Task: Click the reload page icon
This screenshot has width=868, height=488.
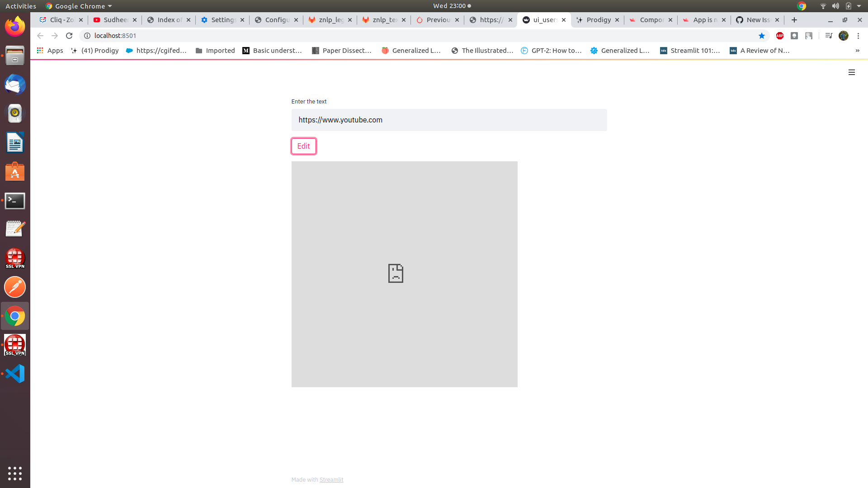Action: (69, 36)
